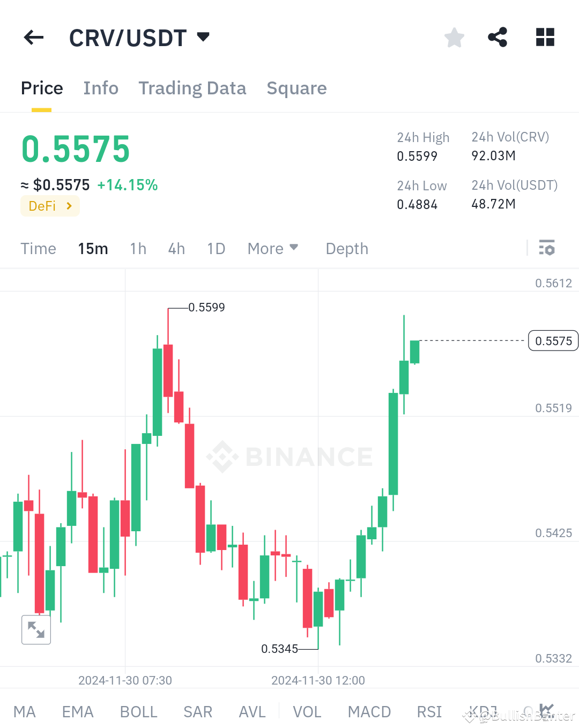The image size is (579, 728).
Task: Open the markets grid icon
Action: (x=545, y=37)
